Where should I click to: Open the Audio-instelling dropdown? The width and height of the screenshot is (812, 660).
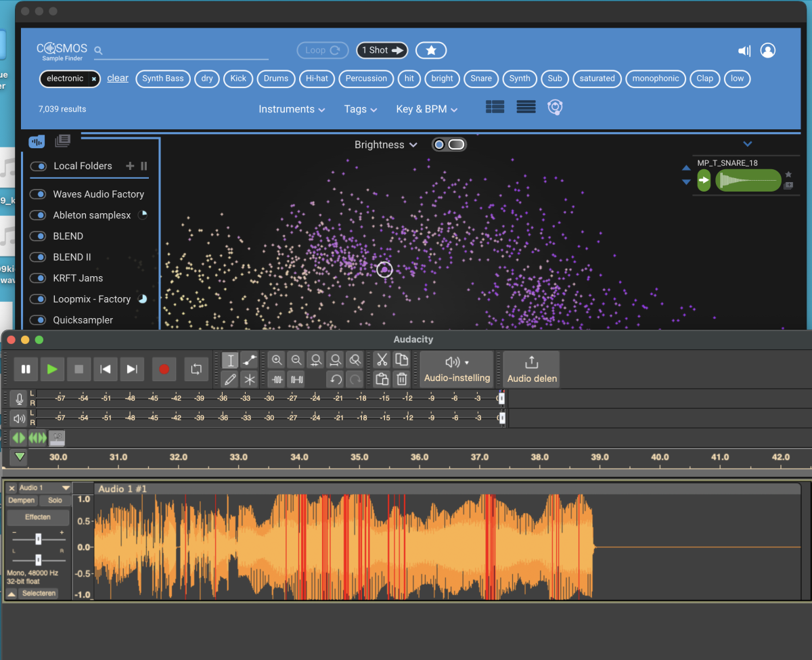(457, 369)
